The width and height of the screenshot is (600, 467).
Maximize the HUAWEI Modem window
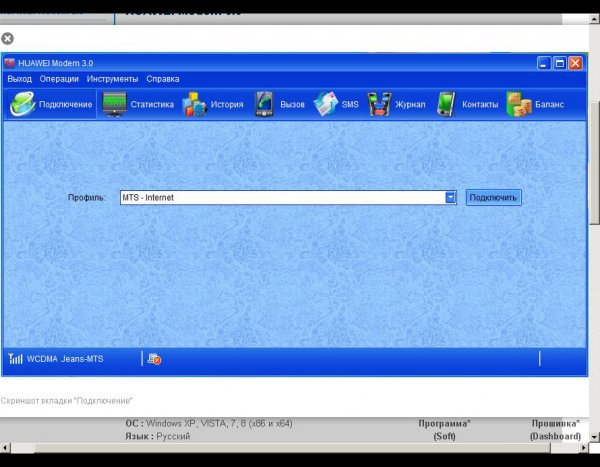tap(560, 63)
